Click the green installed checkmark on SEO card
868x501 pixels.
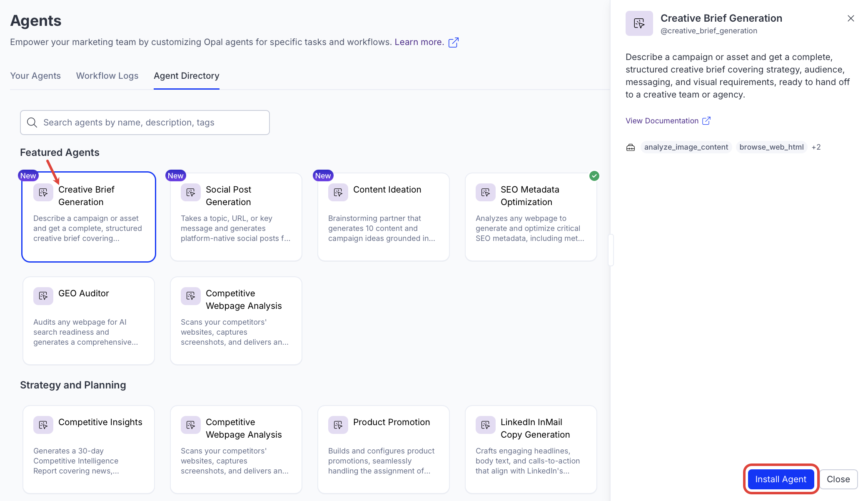(594, 176)
